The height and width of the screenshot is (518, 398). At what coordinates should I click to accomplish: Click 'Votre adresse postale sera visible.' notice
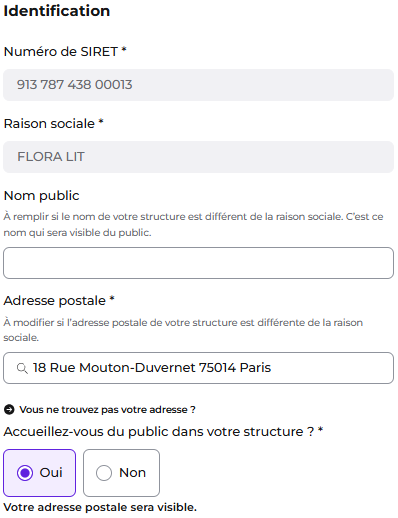[100, 507]
